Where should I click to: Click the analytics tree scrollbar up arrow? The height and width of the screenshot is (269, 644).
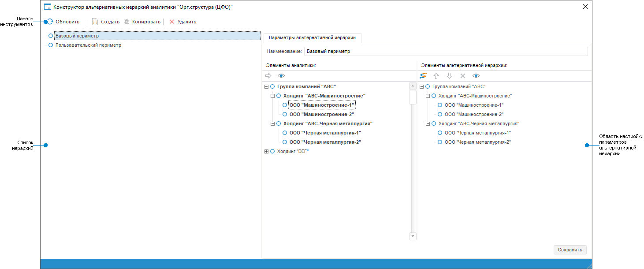click(x=413, y=86)
